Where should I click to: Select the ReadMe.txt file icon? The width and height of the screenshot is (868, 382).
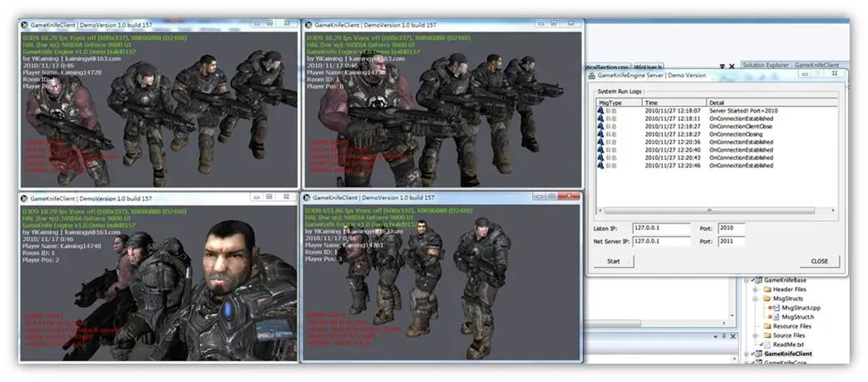767,344
